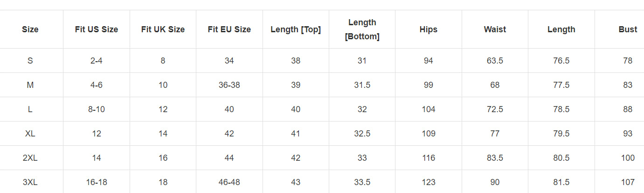Select the Waist column header
The image size is (644, 193).
pyautogui.click(x=495, y=29)
